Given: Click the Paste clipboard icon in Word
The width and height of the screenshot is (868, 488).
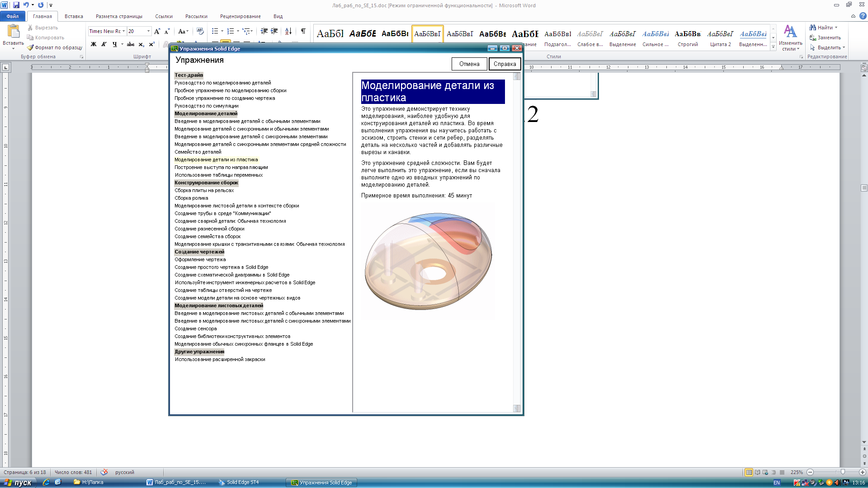Looking at the screenshot, I should pos(13,32).
